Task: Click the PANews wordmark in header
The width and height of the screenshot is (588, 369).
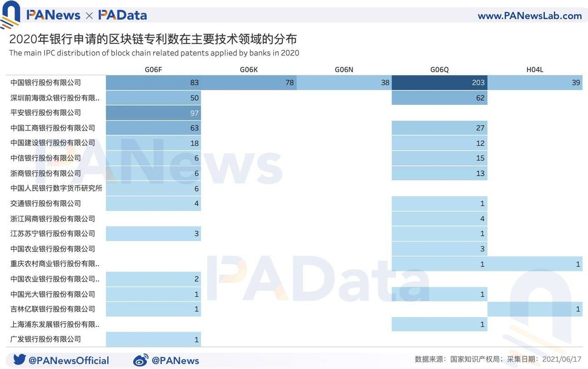Action: tap(53, 15)
